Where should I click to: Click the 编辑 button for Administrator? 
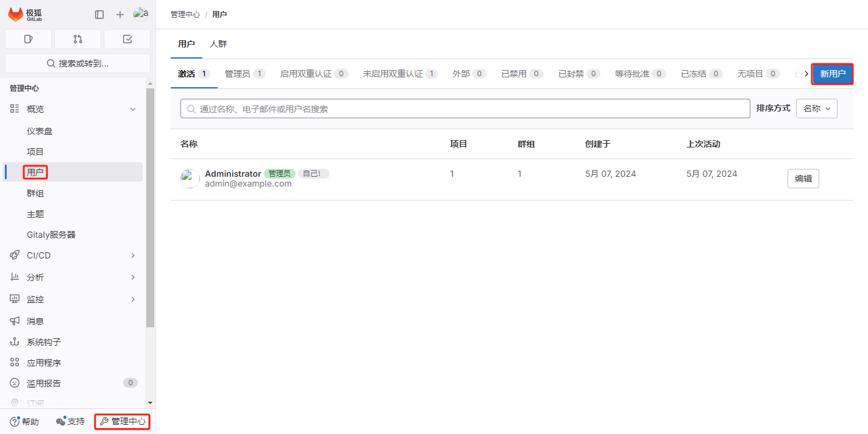point(803,178)
